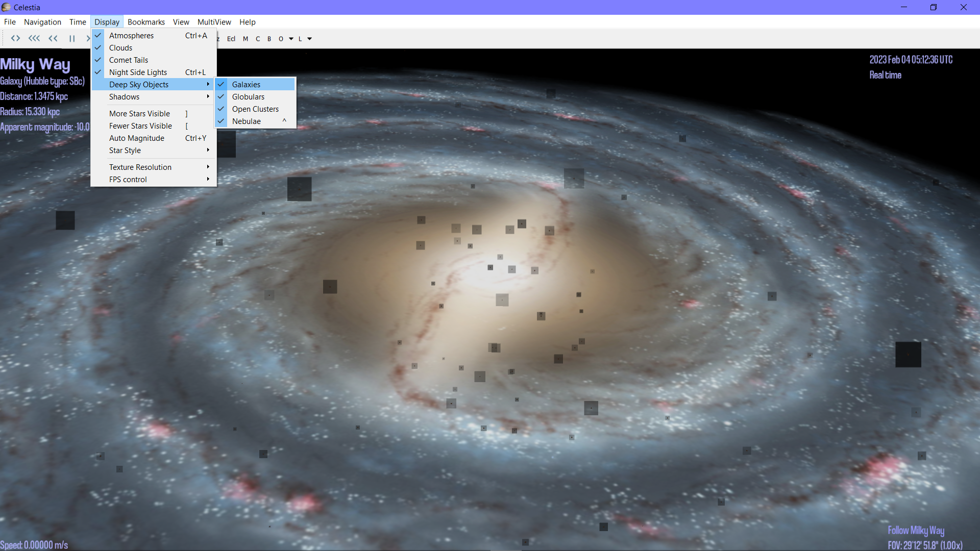980x551 pixels.
Task: Uncheck Clouds in the Display menu
Action: click(x=154, y=48)
